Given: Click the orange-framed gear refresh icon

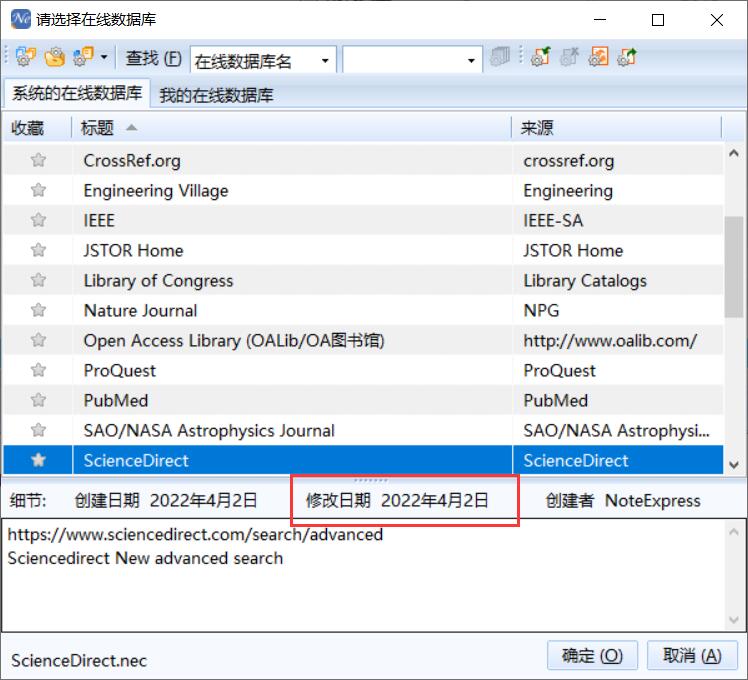Looking at the screenshot, I should click(x=598, y=57).
